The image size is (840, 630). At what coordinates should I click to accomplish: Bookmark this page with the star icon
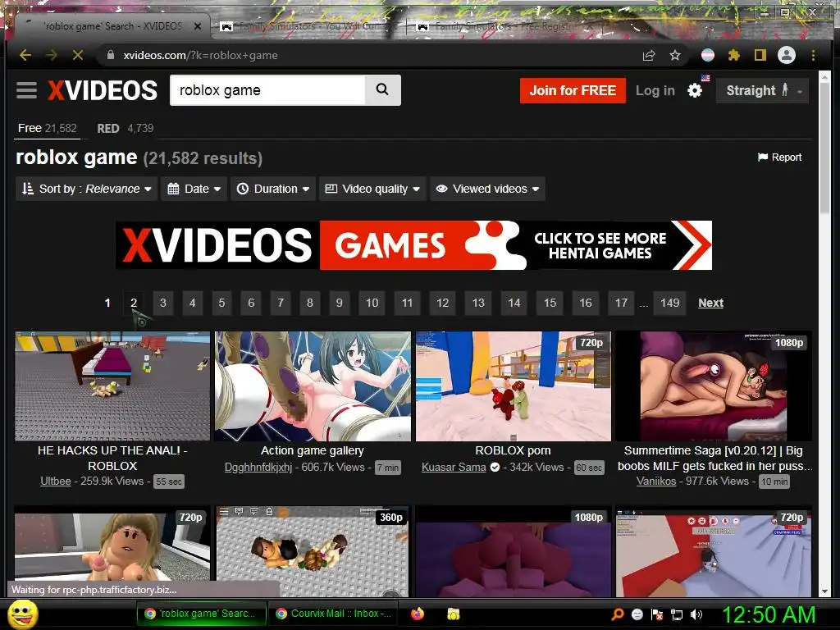point(675,55)
